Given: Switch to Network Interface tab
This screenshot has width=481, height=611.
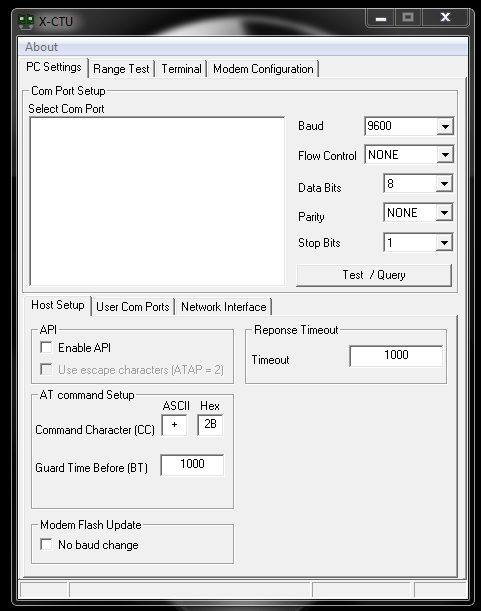Looking at the screenshot, I should (x=224, y=307).
